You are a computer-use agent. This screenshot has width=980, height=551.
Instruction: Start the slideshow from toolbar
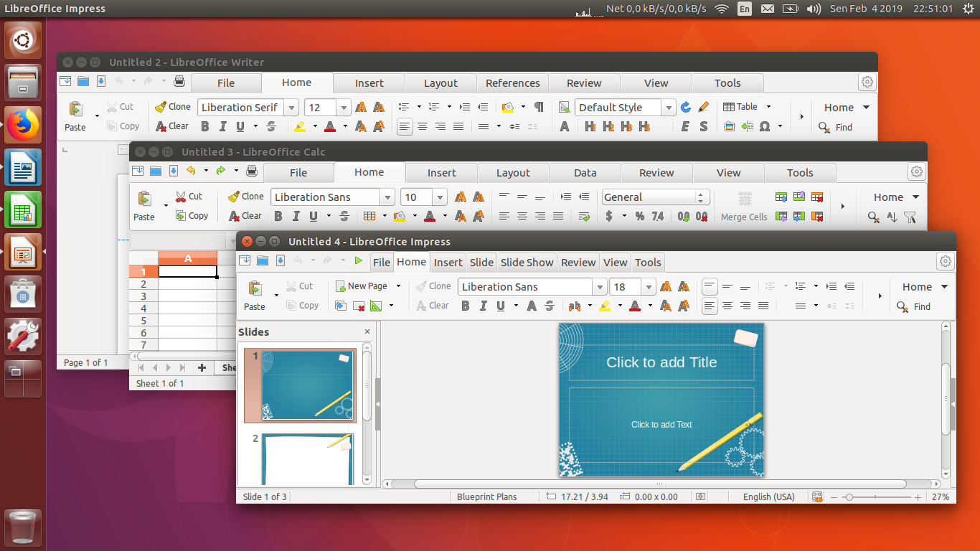(359, 260)
